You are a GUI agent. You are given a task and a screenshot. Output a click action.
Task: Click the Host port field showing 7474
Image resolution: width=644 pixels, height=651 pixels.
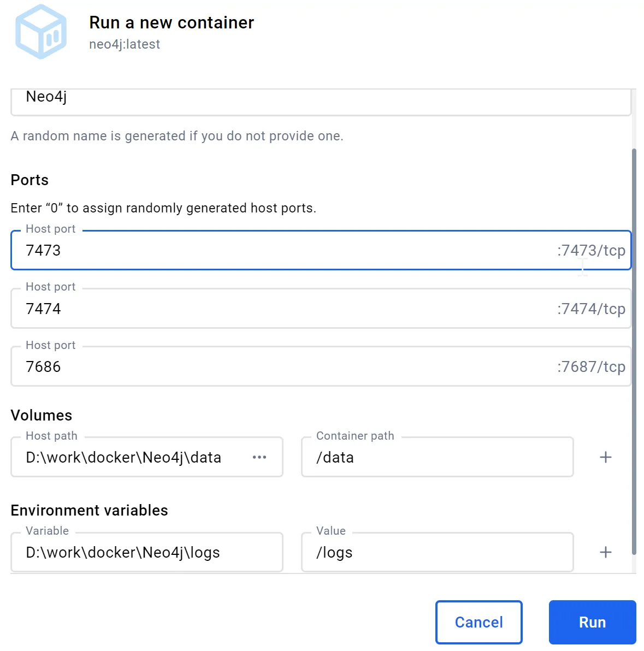pos(273,309)
